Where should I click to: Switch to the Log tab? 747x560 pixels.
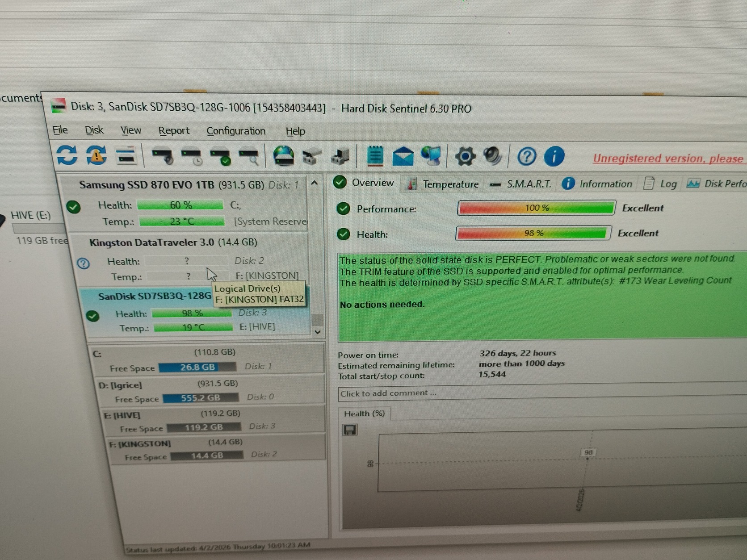point(660,184)
